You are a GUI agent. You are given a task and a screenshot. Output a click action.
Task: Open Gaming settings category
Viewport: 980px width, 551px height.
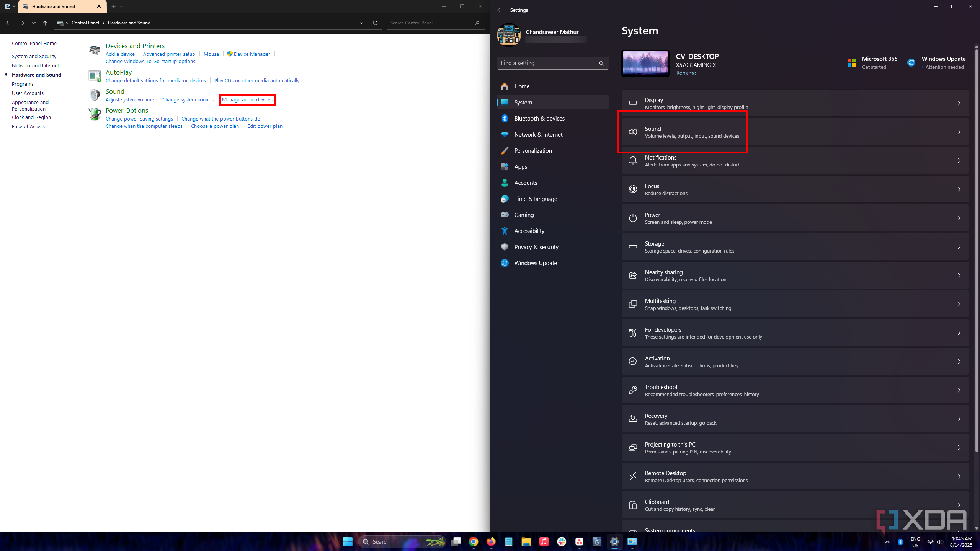click(553, 215)
